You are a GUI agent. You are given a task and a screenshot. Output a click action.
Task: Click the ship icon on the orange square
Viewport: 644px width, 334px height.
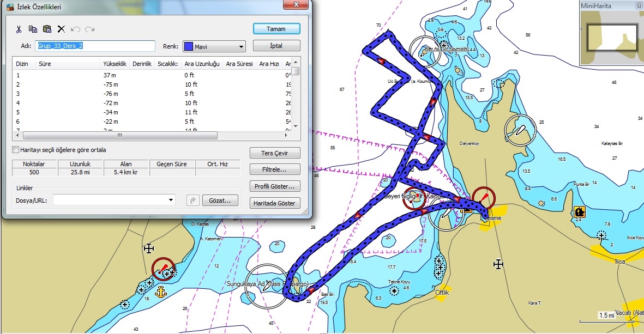point(580,212)
